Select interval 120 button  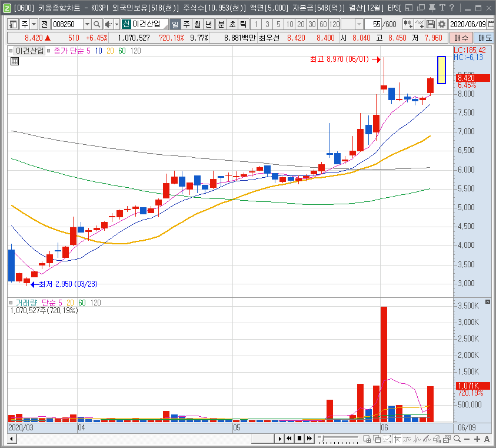334,24
